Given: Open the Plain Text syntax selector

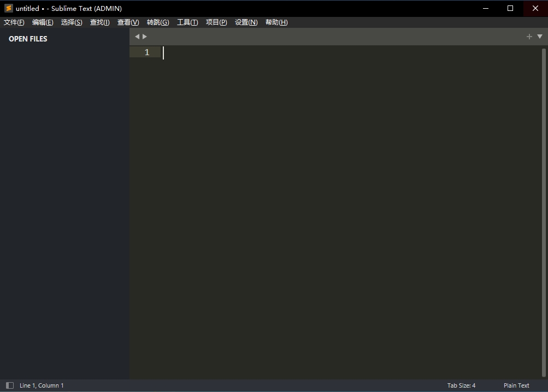Looking at the screenshot, I should coord(516,385).
